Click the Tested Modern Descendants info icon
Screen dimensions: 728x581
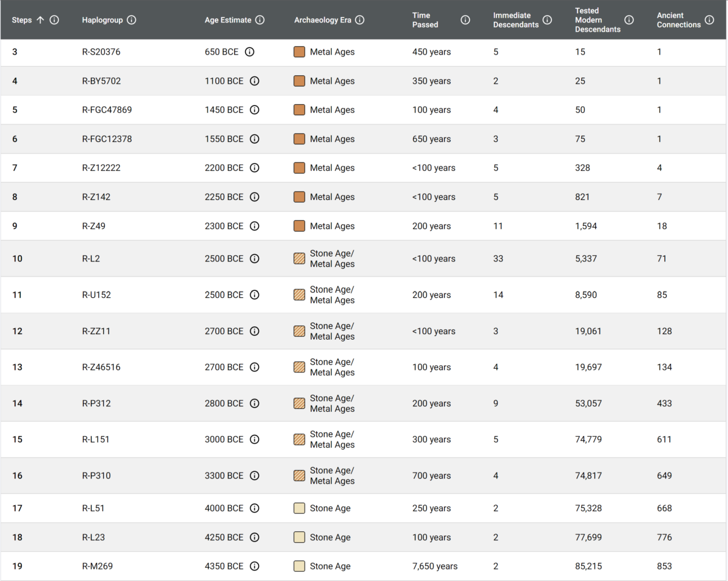629,20
